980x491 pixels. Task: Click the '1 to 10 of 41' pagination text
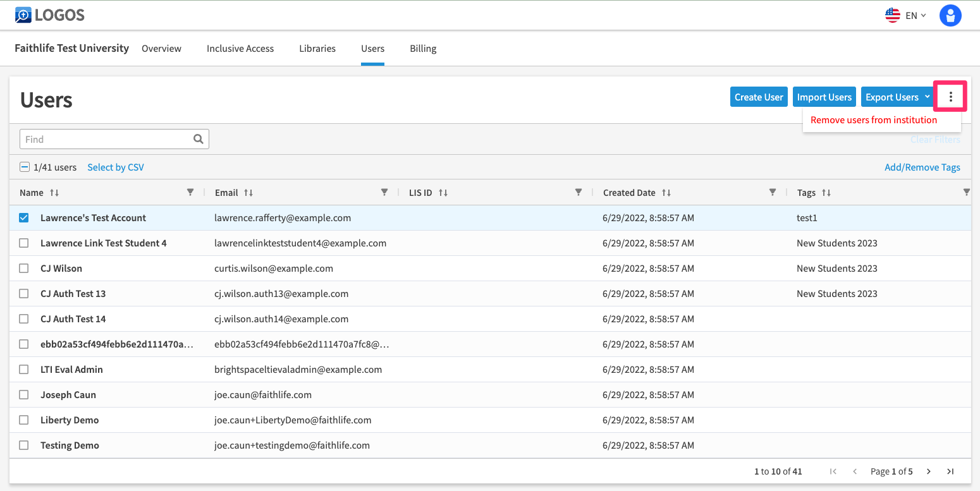tap(778, 471)
